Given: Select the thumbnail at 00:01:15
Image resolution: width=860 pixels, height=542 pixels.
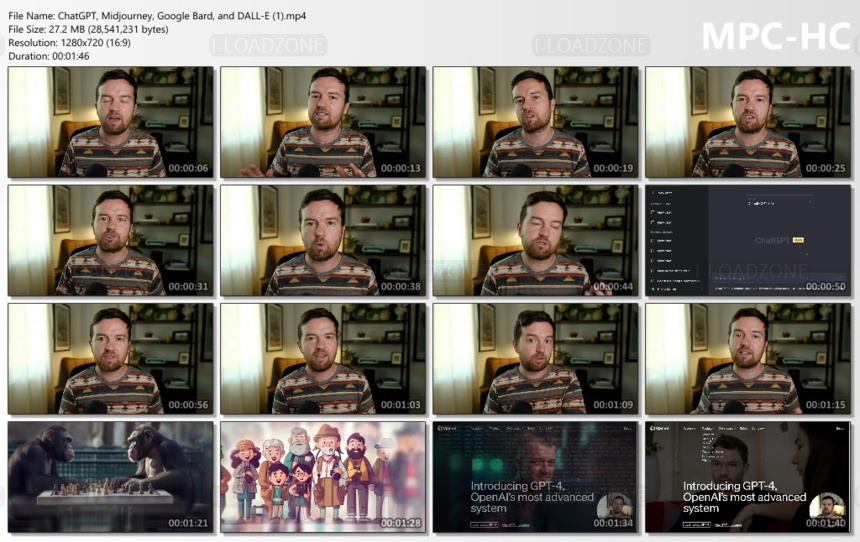Looking at the screenshot, I should point(748,359).
